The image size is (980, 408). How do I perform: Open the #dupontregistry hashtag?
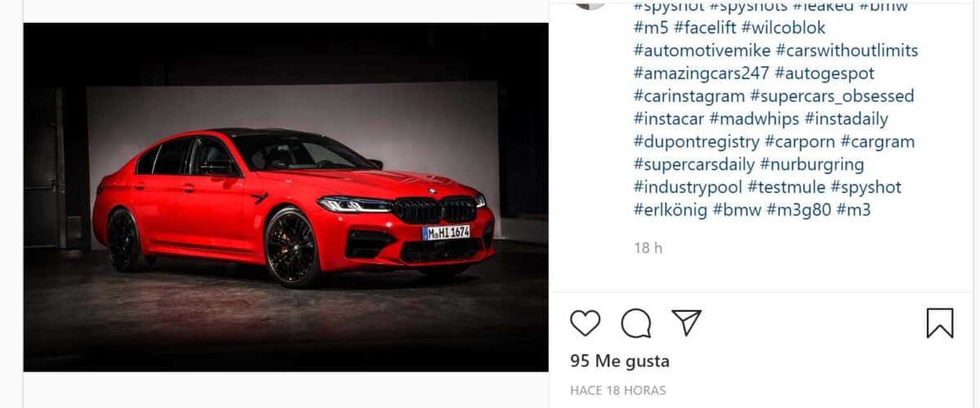pos(697,142)
